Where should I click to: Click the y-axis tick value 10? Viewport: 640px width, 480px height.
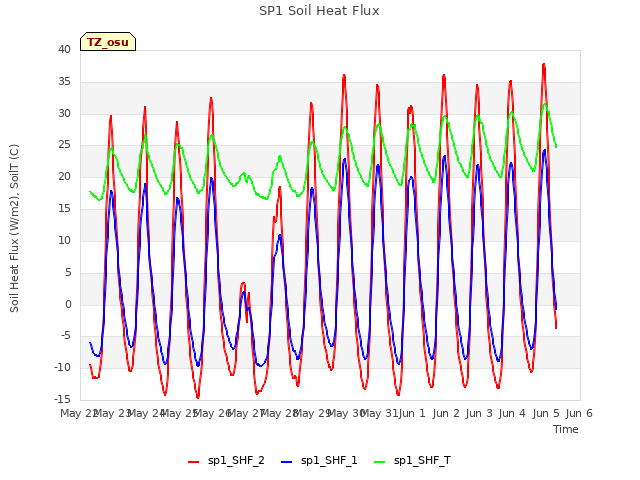[x=64, y=240]
